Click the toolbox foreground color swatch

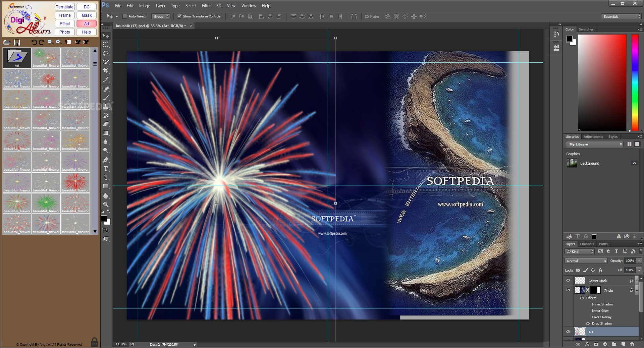[104, 218]
